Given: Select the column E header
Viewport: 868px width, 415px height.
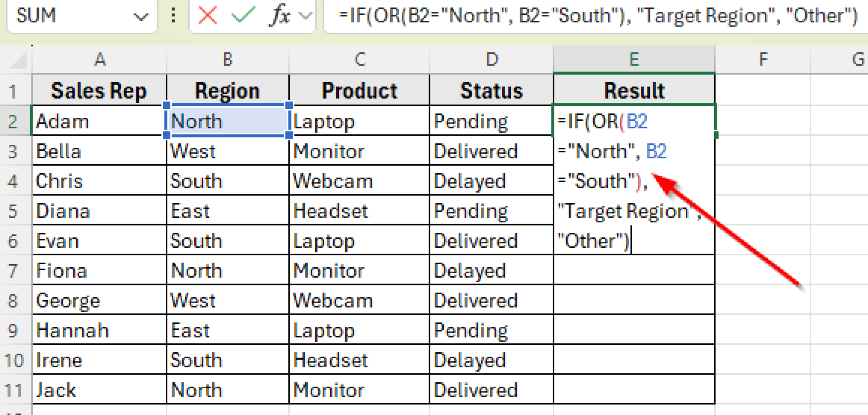Looking at the screenshot, I should 634,59.
